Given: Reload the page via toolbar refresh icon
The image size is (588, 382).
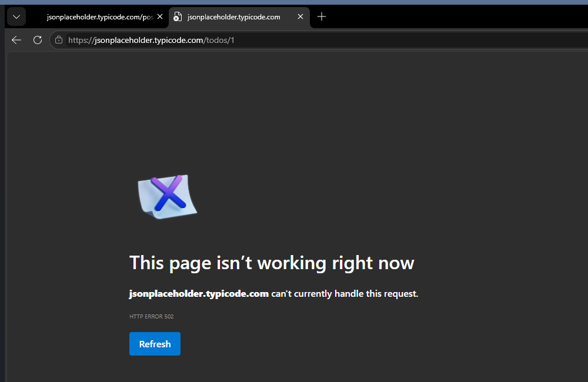Looking at the screenshot, I should (38, 40).
